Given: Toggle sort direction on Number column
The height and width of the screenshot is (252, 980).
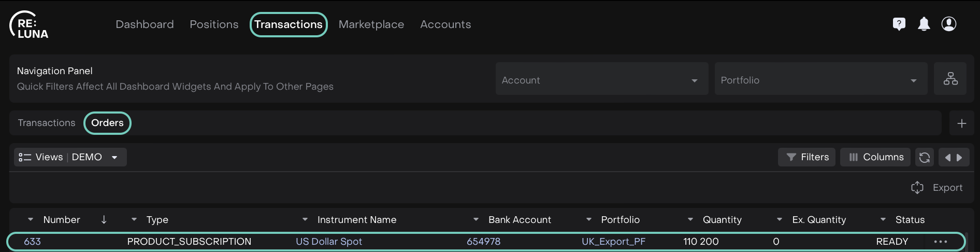Looking at the screenshot, I should coord(104,220).
